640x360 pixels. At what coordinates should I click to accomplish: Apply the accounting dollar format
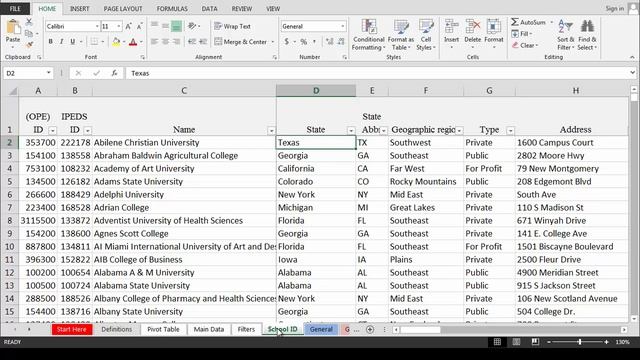tap(287, 42)
